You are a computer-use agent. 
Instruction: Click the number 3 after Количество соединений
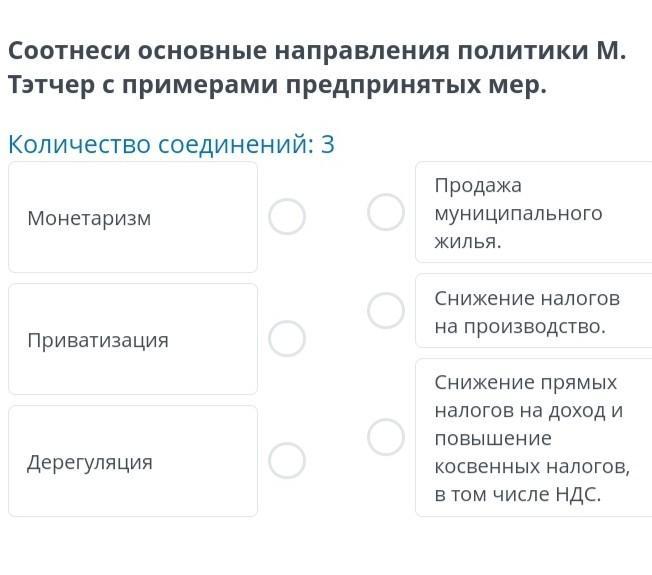click(328, 145)
